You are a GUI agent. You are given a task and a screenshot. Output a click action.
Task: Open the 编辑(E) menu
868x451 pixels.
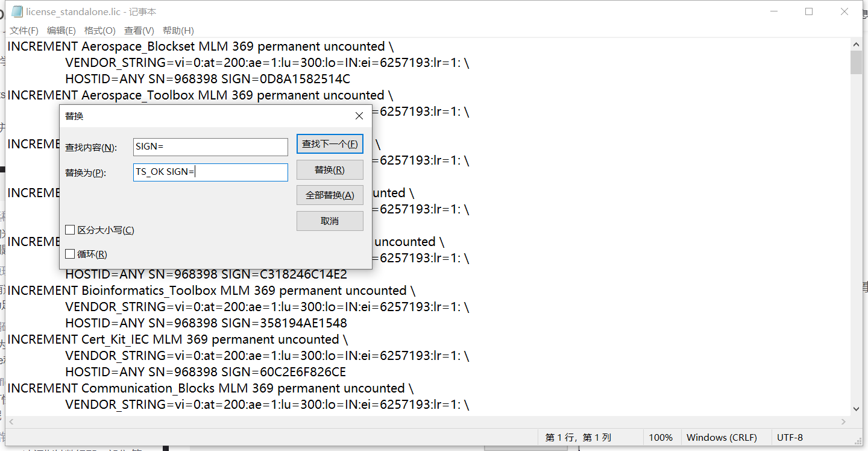pos(61,30)
